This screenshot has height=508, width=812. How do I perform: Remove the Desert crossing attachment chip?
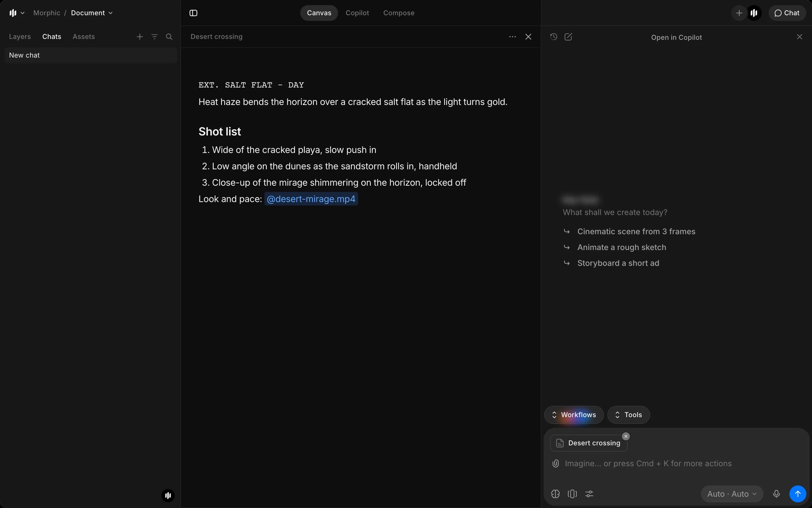click(x=626, y=436)
